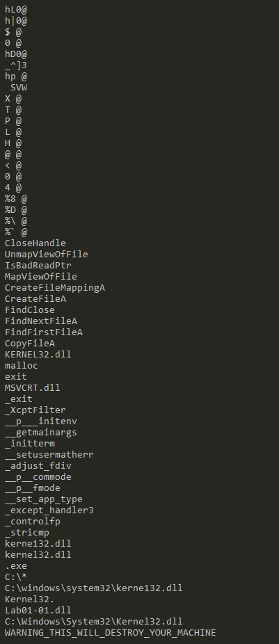Click the CloseHandle string line
279x644 pixels.
[x=35, y=243]
